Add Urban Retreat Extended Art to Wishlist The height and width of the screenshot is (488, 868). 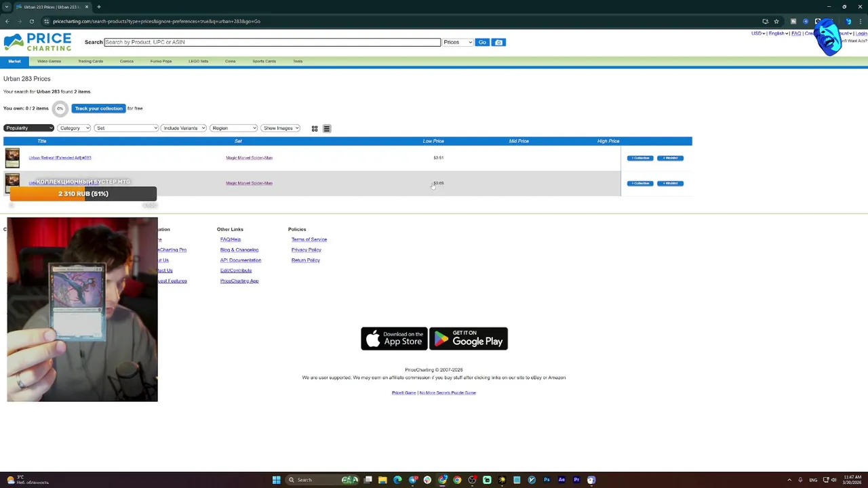[x=670, y=158]
